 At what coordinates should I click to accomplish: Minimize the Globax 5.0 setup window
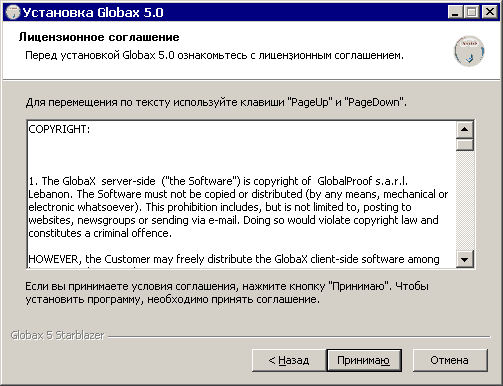point(455,12)
